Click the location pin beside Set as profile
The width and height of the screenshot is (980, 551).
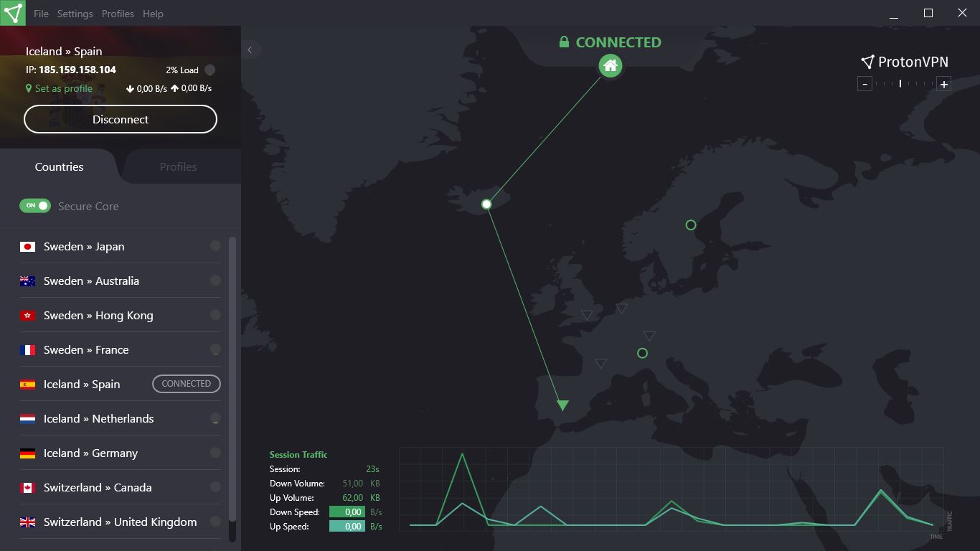[x=27, y=88]
